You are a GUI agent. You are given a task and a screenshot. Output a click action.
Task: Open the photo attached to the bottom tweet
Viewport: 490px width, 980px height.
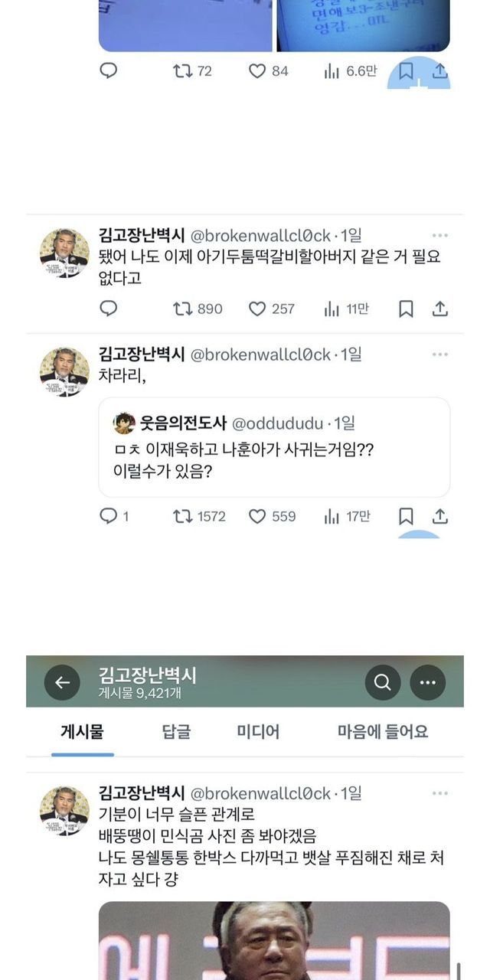tap(273, 940)
